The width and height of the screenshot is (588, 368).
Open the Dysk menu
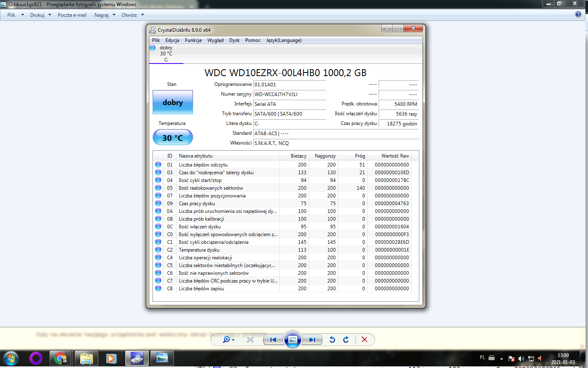(234, 40)
